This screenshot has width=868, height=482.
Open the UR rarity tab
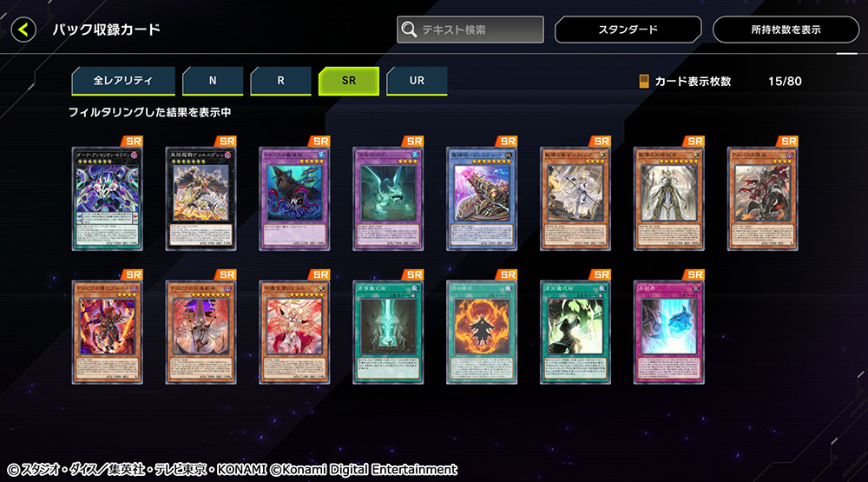[x=417, y=81]
